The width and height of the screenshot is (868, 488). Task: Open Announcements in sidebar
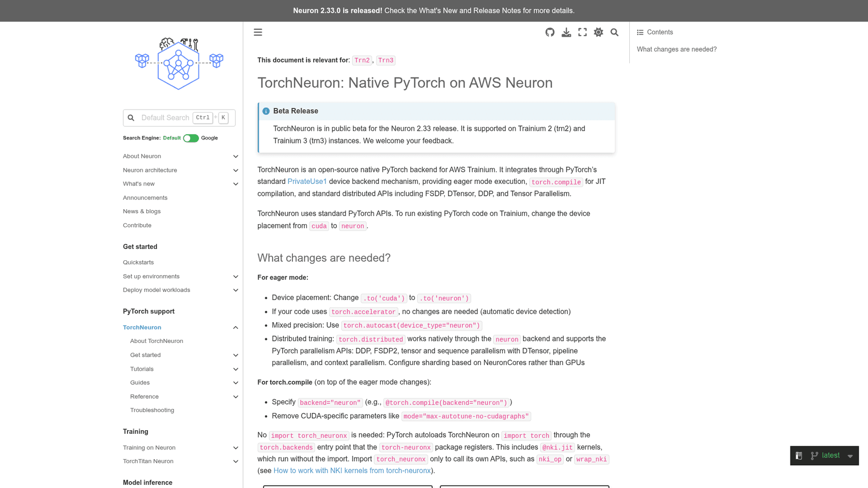pyautogui.click(x=145, y=198)
